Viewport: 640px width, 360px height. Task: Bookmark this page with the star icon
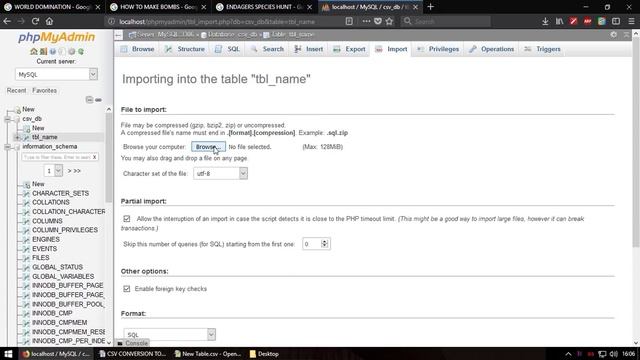[x=389, y=21]
